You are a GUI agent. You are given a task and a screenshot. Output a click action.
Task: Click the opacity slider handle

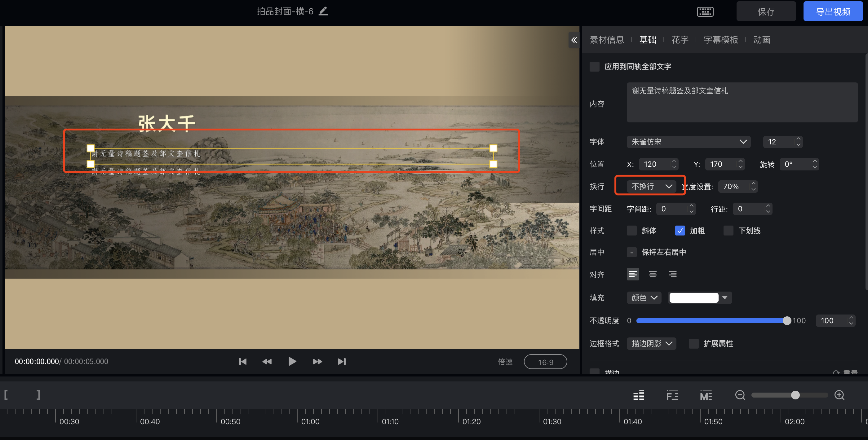(x=786, y=321)
